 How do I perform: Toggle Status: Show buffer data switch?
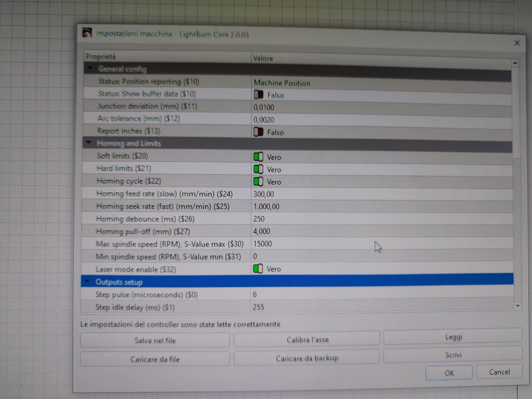258,95
